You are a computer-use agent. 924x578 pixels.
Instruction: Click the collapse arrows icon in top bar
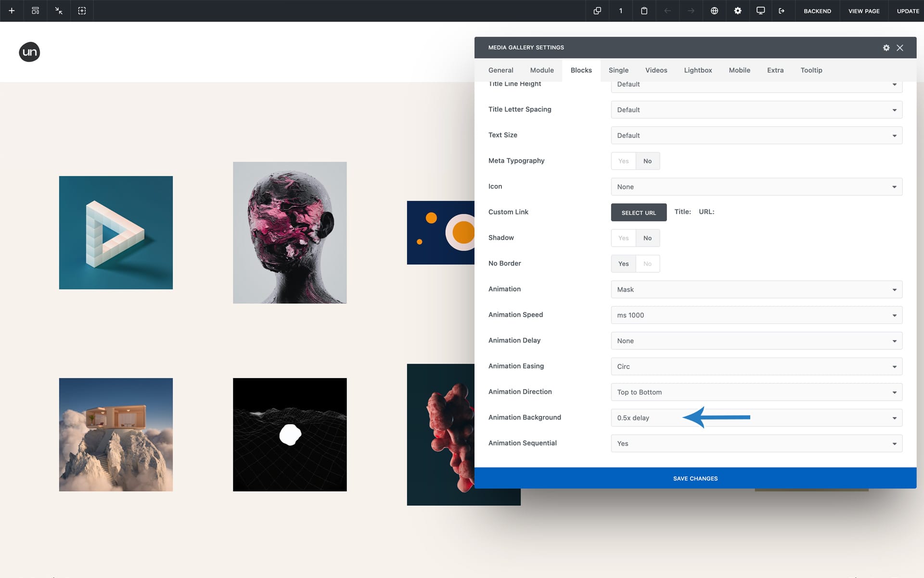[59, 11]
